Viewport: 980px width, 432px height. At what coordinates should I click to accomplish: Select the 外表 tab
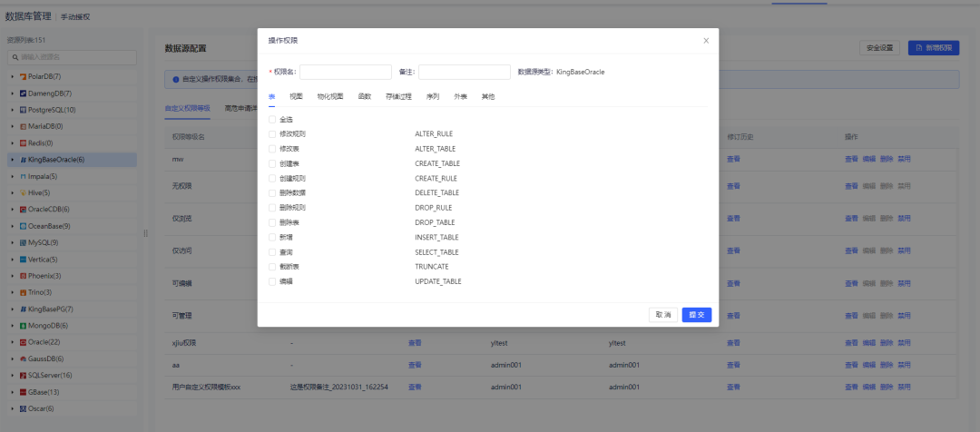(x=461, y=97)
